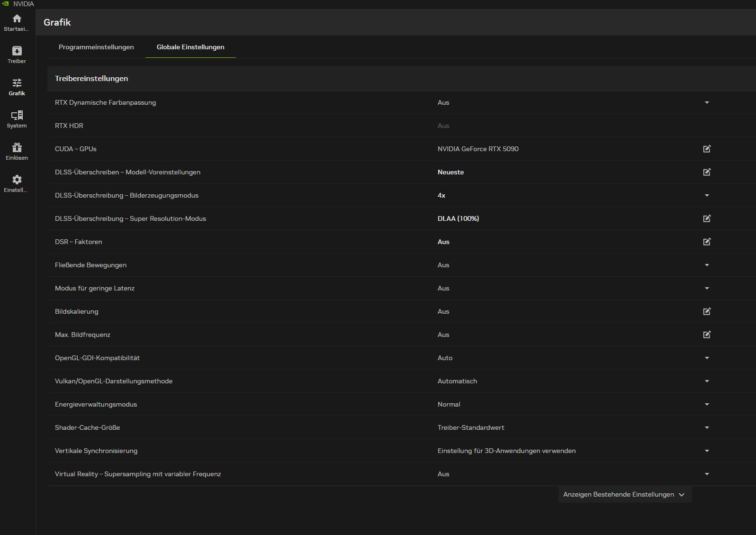The image size is (756, 535).
Task: Switch to Programmeinstellungen tab
Action: click(96, 47)
